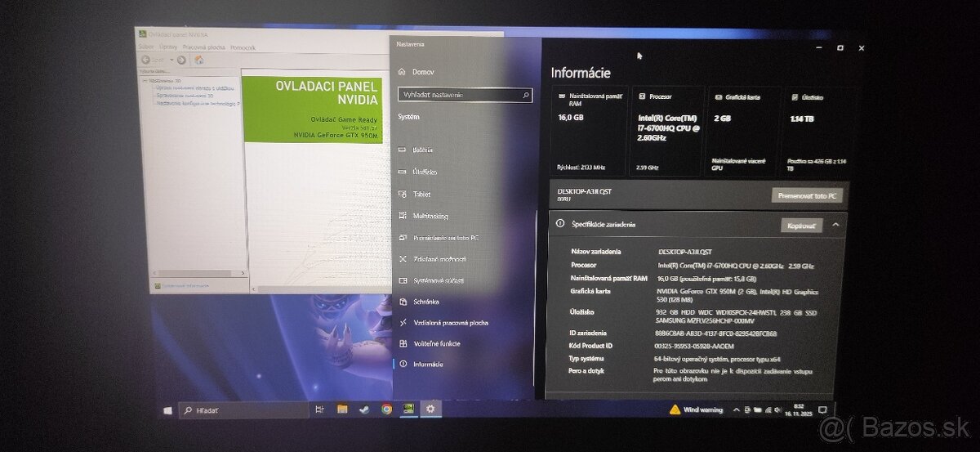This screenshot has height=452, width=980.
Task: Open Google Chrome from the taskbar
Action: (x=386, y=409)
